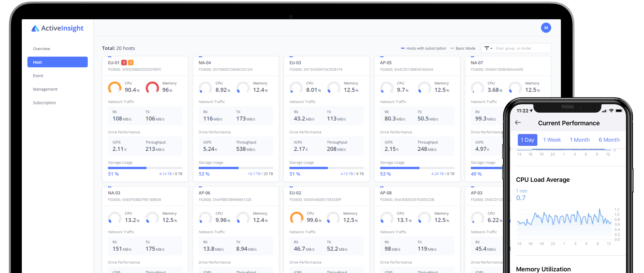Click the red critical alert badge on EU-01
Image resolution: width=644 pixels, height=273 pixels.
coord(124,62)
